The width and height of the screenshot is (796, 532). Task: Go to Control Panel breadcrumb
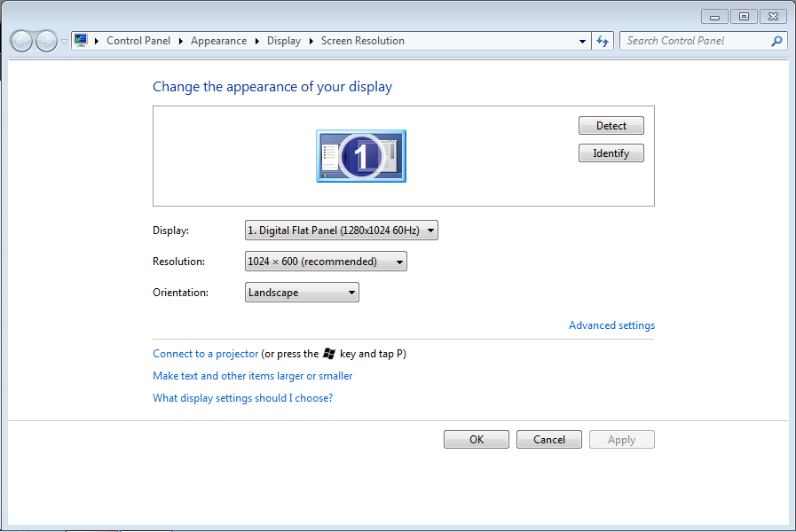point(138,41)
